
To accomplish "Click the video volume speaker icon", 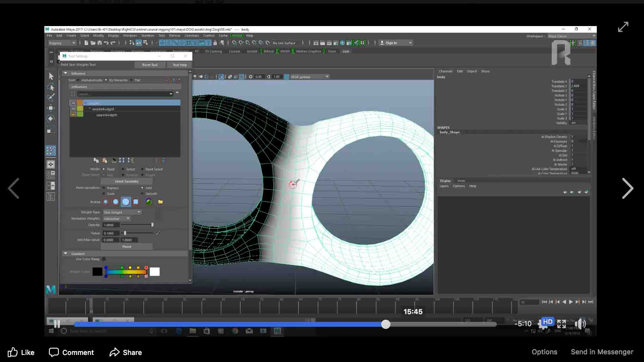I will tap(580, 324).
